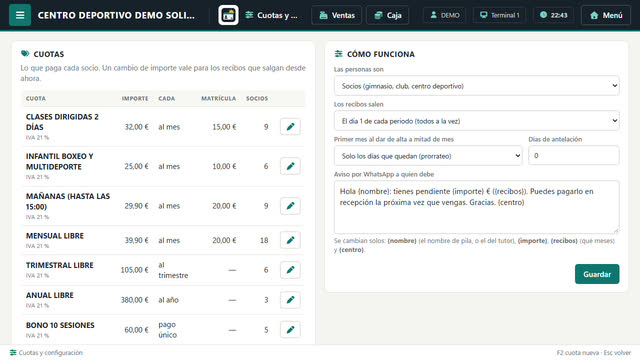Open the Caja section

[x=387, y=15]
